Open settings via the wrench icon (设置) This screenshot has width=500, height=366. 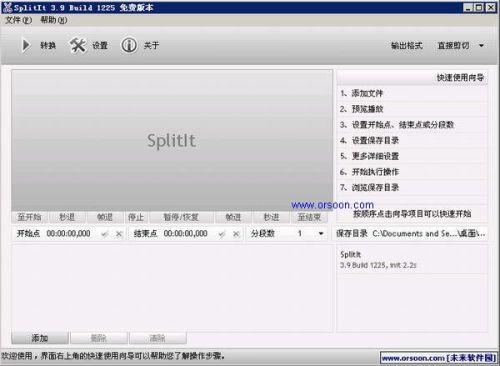78,45
